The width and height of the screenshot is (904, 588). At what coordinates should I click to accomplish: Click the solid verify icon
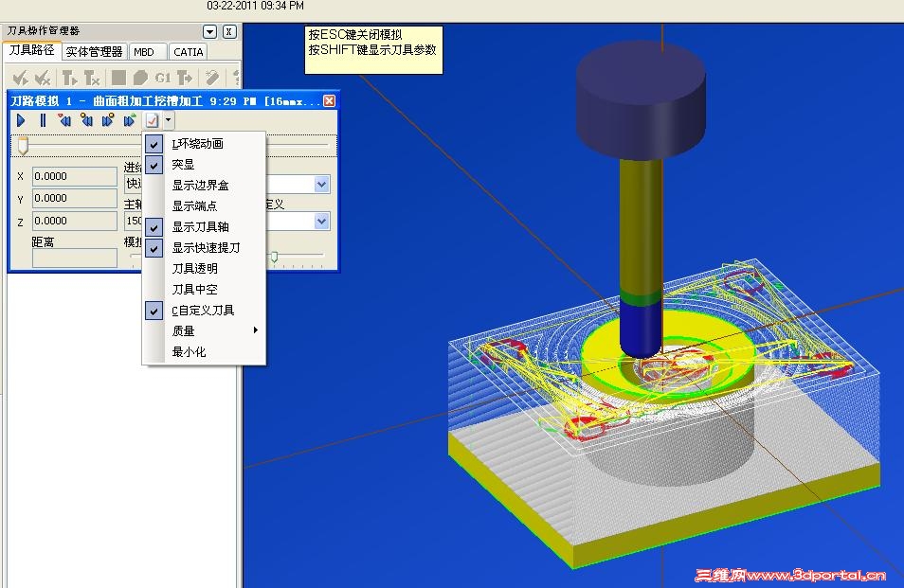coord(140,78)
